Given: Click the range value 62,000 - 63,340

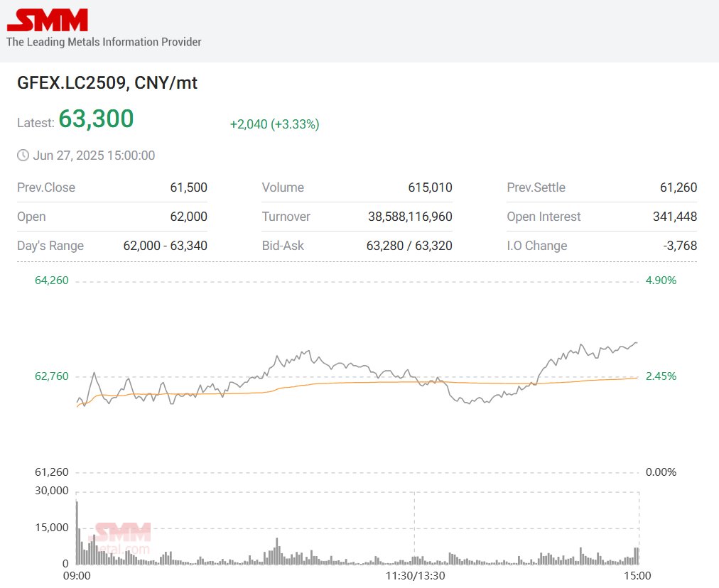Looking at the screenshot, I should (165, 246).
